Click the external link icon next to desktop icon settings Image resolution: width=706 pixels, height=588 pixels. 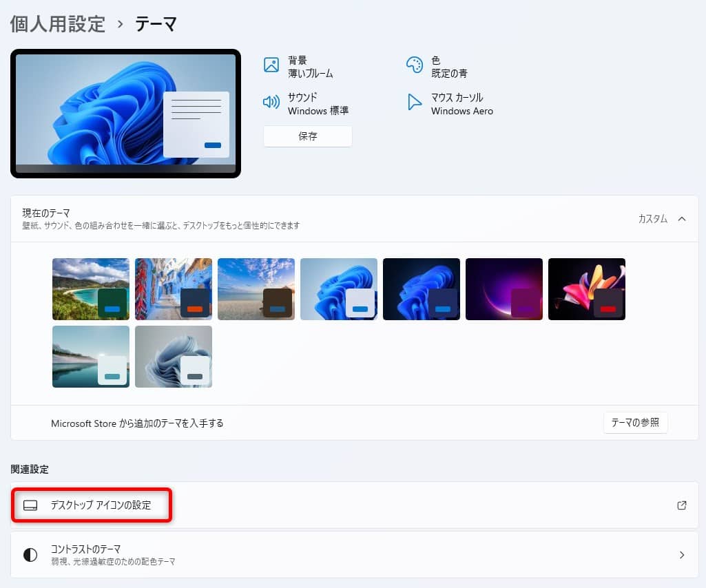[681, 505]
